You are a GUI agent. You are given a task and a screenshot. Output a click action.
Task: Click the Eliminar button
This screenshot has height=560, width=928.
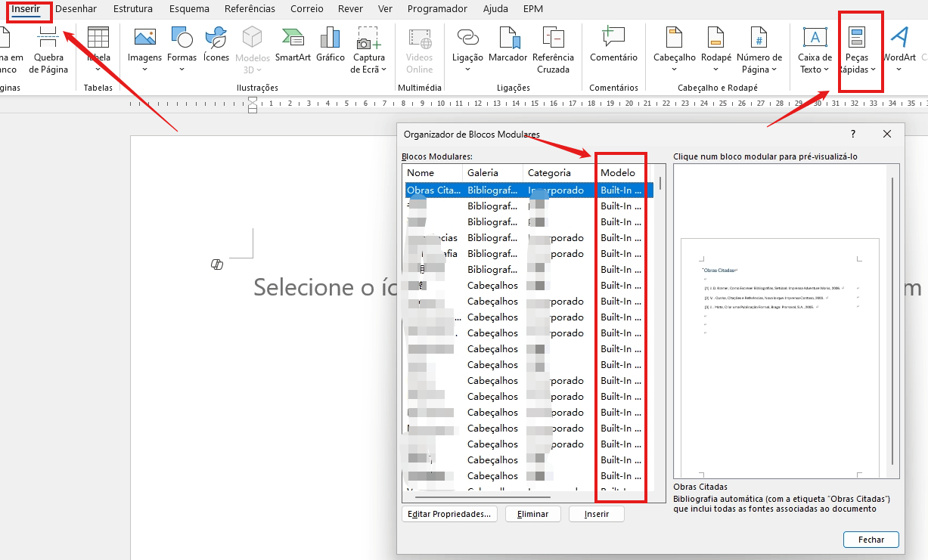point(533,514)
